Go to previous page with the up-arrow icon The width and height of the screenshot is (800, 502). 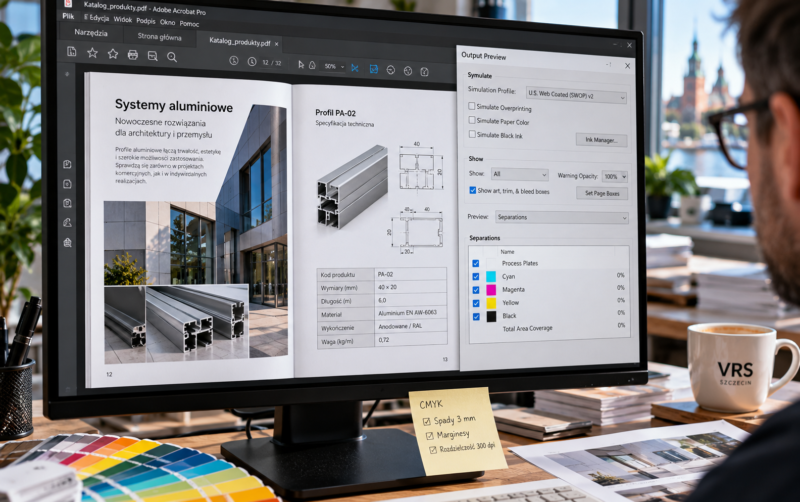click(x=234, y=60)
